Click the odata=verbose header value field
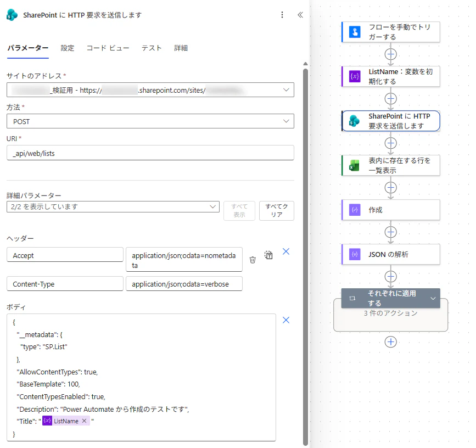The image size is (476, 448). coord(184,283)
